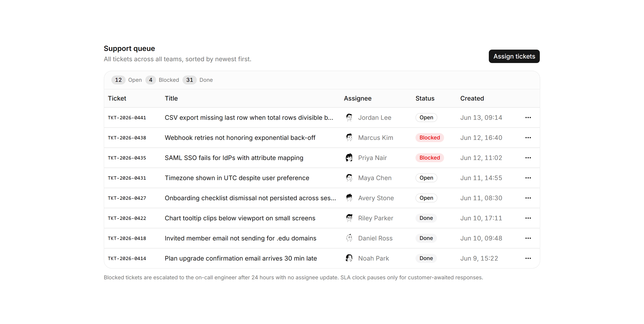This screenshot has height=324, width=644.
Task: Open the SAML SSO fails ticket title
Action: coord(234,158)
